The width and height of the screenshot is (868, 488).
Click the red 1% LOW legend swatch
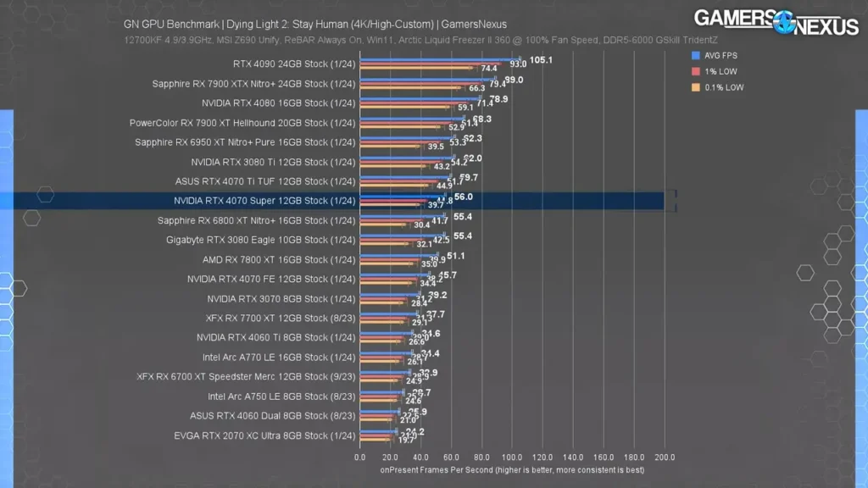click(x=695, y=71)
